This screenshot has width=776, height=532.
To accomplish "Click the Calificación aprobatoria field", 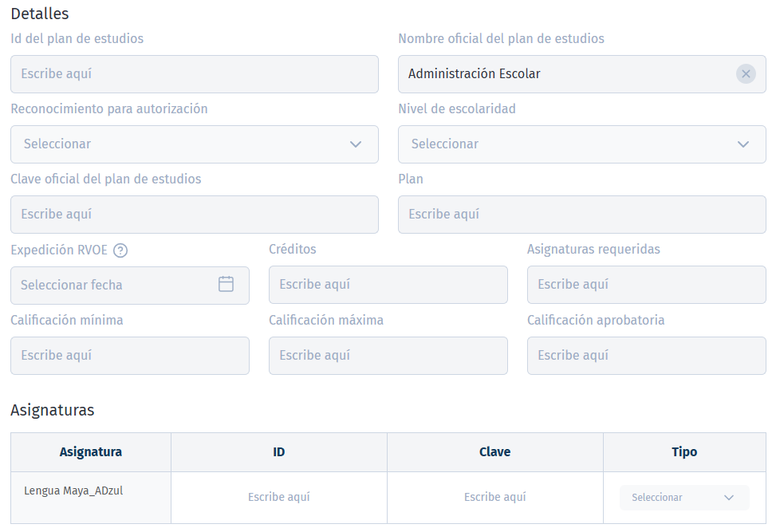I will [x=646, y=356].
